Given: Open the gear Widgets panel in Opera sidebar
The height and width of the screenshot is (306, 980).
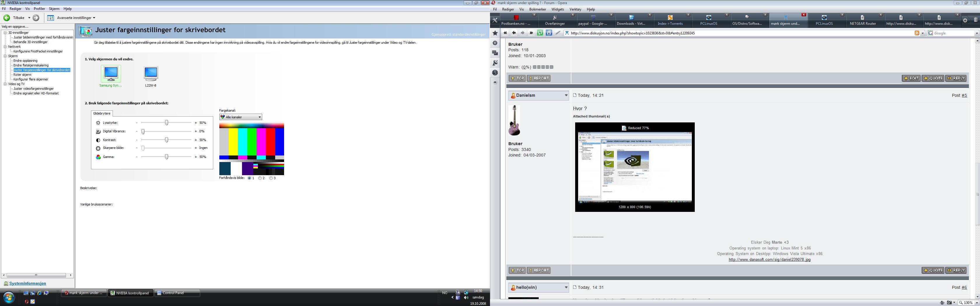Looking at the screenshot, I should tap(495, 43).
